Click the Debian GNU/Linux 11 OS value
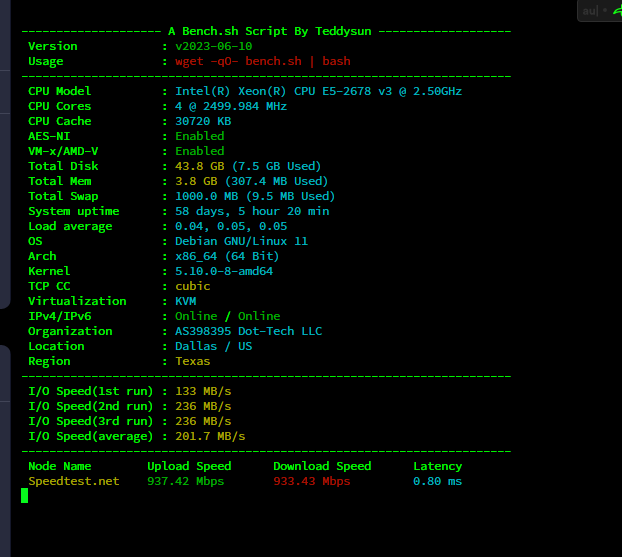 (x=241, y=241)
